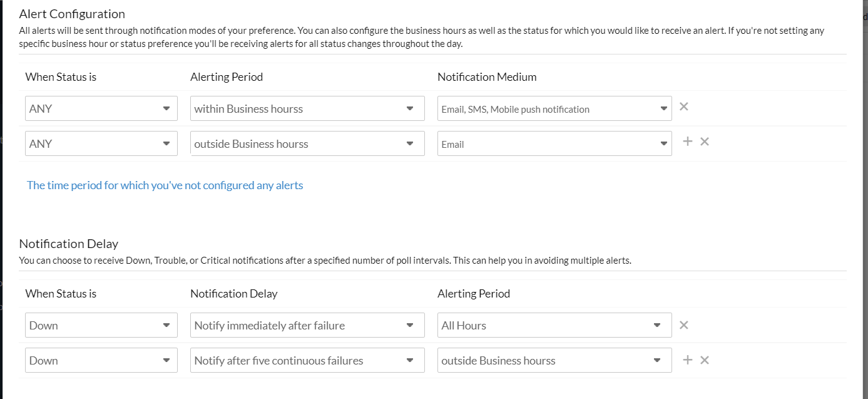Open 'Email, SMS, Mobile push notification' medium dropdown

point(554,108)
